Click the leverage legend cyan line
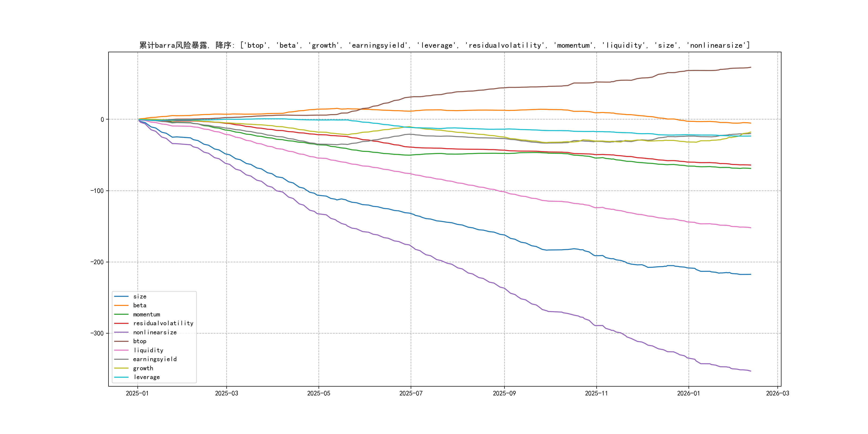This screenshot has height=434, width=868. [121, 377]
